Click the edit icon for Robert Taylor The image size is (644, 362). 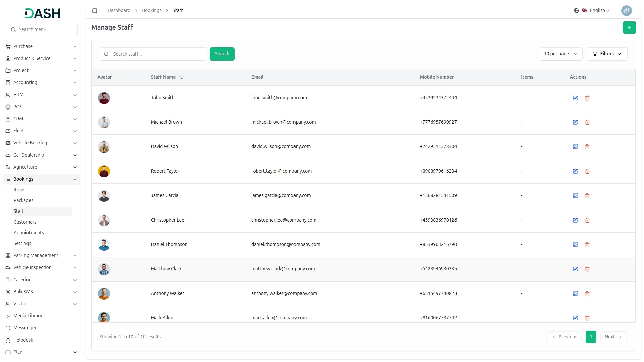coord(575,171)
